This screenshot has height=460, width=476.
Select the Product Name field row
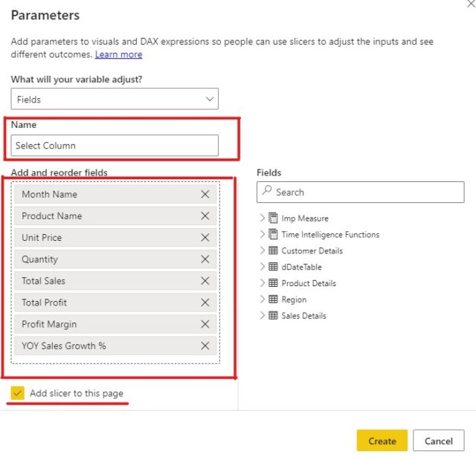[115, 216]
